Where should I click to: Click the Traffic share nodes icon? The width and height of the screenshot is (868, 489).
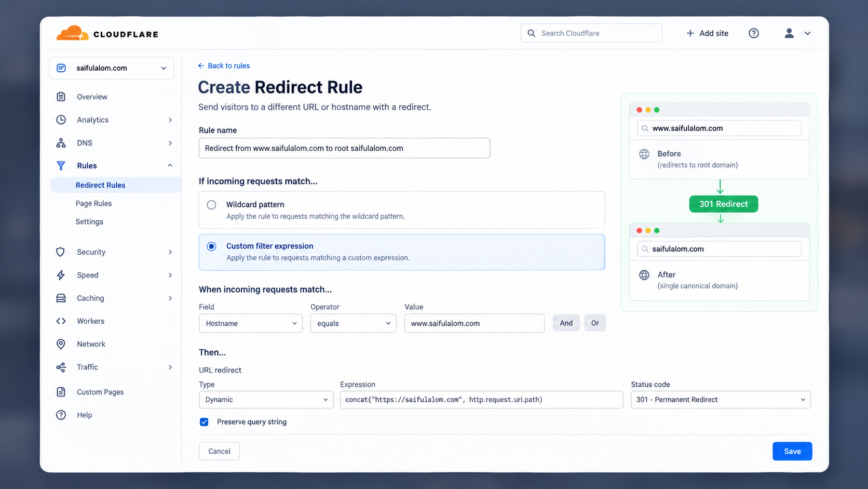click(x=61, y=367)
